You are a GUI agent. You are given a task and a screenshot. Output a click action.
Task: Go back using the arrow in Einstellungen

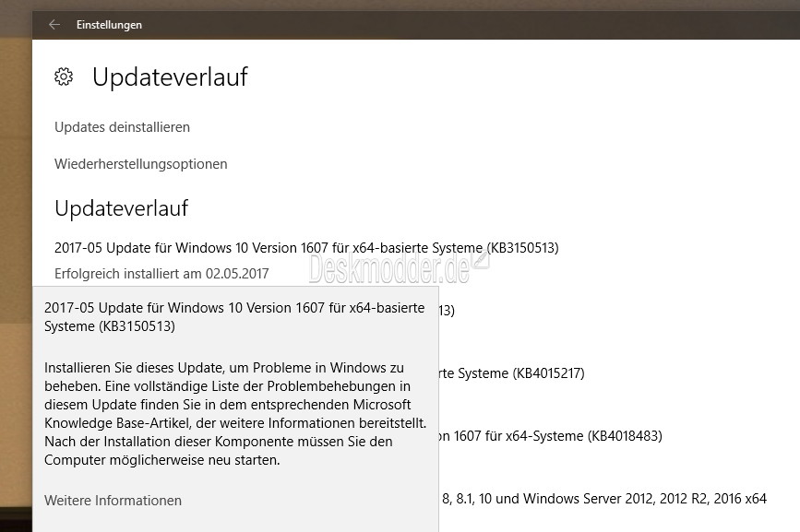coord(54,25)
